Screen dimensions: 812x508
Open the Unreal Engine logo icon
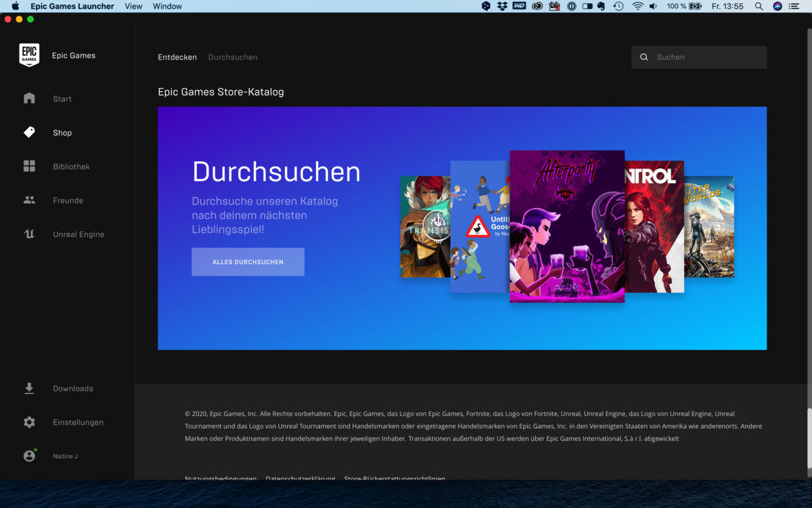pos(29,234)
